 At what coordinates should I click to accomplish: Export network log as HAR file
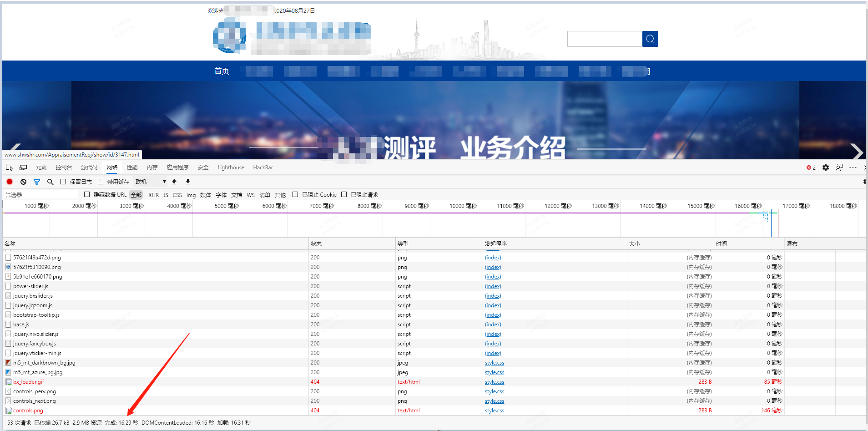(x=187, y=182)
